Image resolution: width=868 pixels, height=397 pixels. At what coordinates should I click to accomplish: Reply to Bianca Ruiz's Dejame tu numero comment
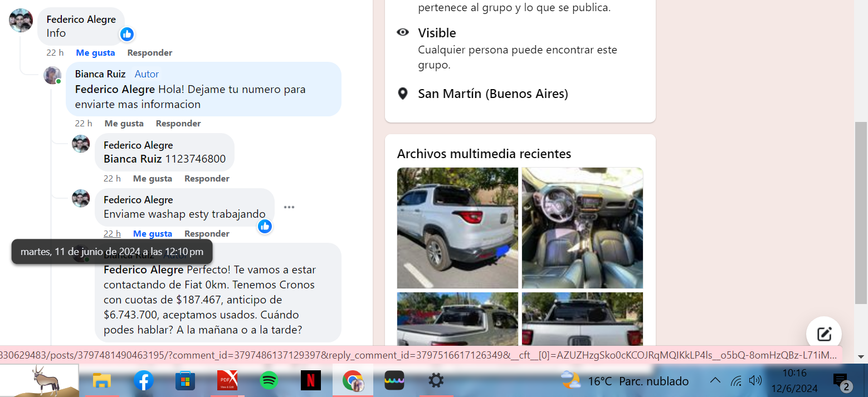click(x=178, y=123)
